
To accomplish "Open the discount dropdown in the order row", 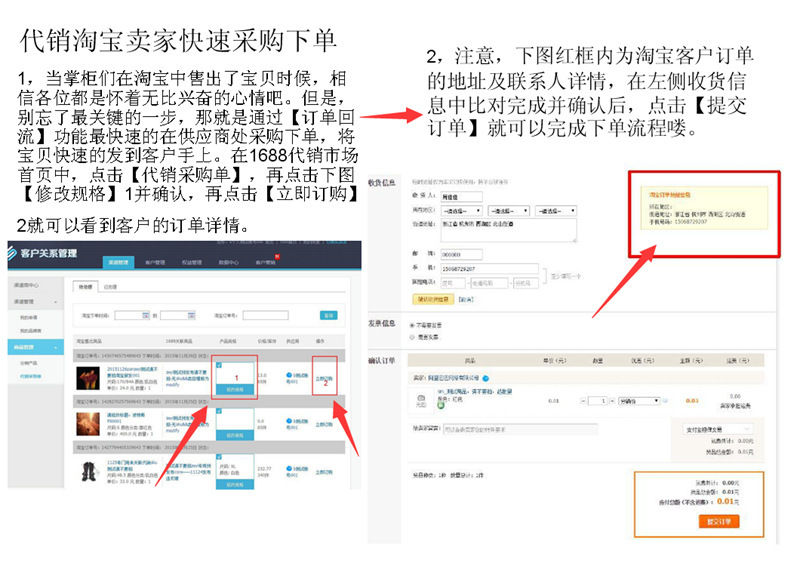I will point(639,401).
